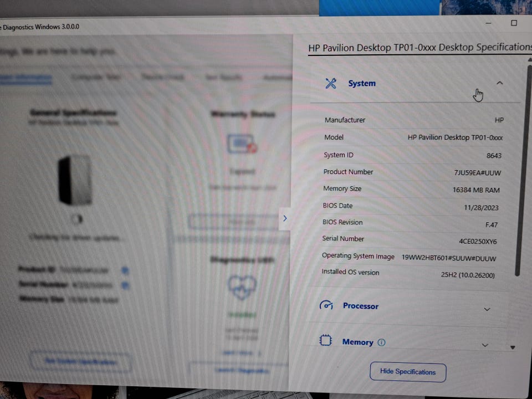
Task: Click the Product Number 7JU59EA#UUW
Action: (x=477, y=173)
